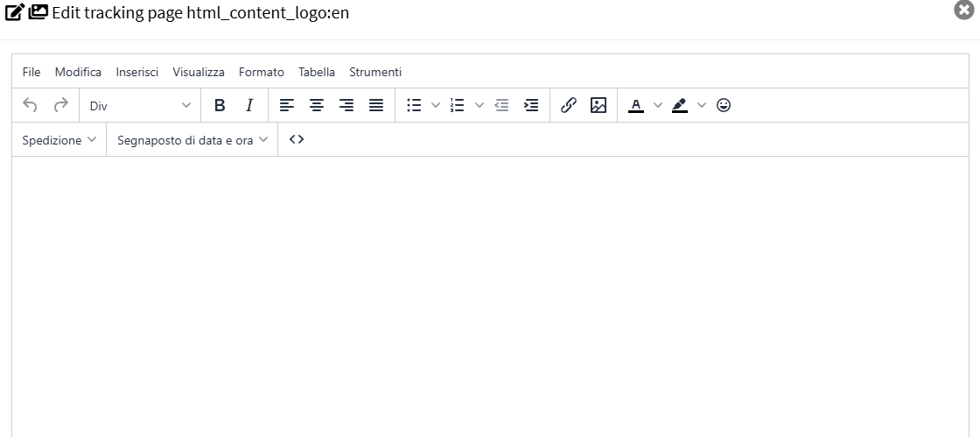The width and height of the screenshot is (980, 437).
Task: Center align the text
Action: [317, 105]
